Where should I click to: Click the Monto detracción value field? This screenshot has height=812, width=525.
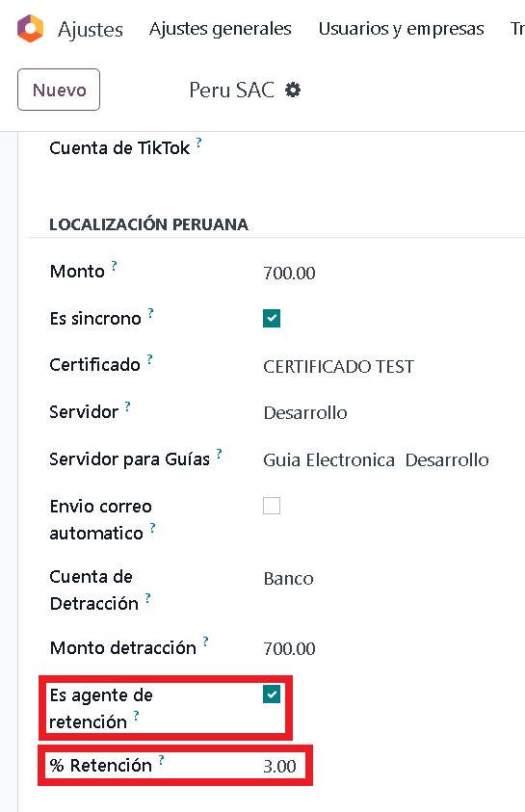pos(289,648)
